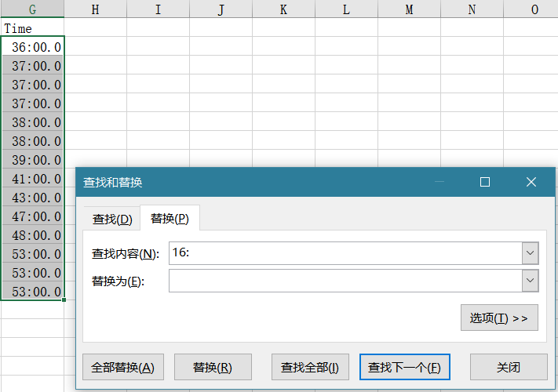Click the 关闭 button
This screenshot has width=558, height=392.
509,367
